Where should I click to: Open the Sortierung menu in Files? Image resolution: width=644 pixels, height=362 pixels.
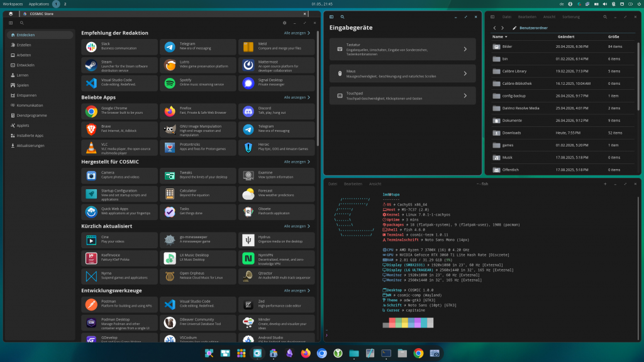tap(571, 17)
